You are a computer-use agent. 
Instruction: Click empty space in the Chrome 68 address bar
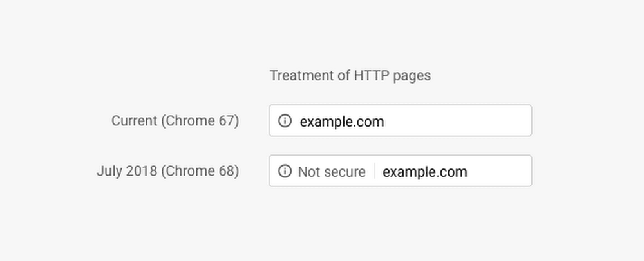[x=502, y=171]
